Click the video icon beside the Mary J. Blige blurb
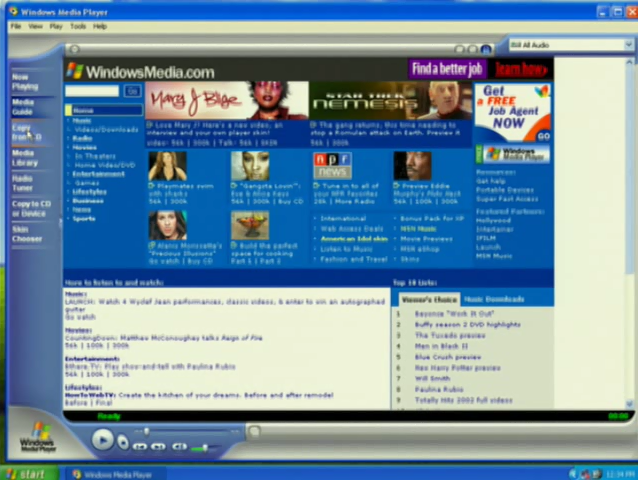Screen dimensions: 638x480 pos(149,124)
